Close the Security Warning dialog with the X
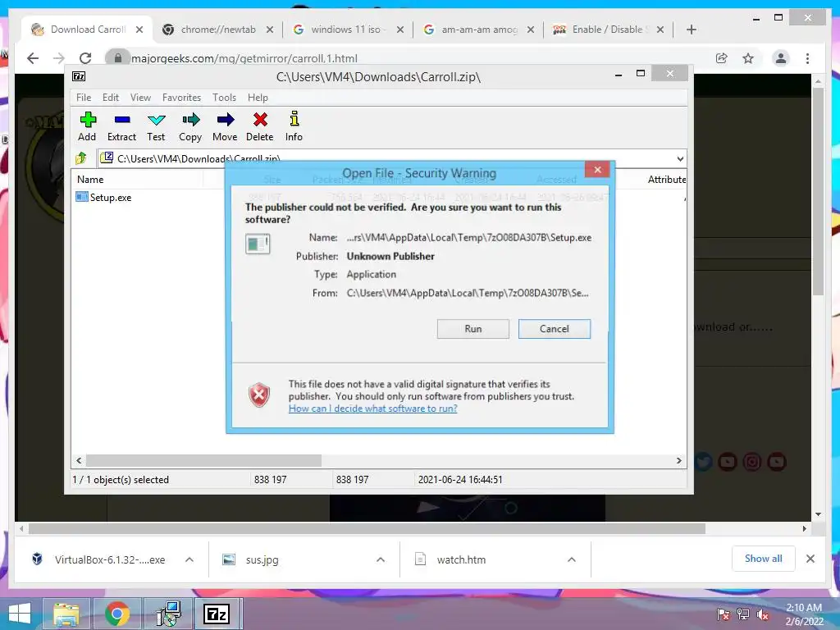 coord(598,170)
